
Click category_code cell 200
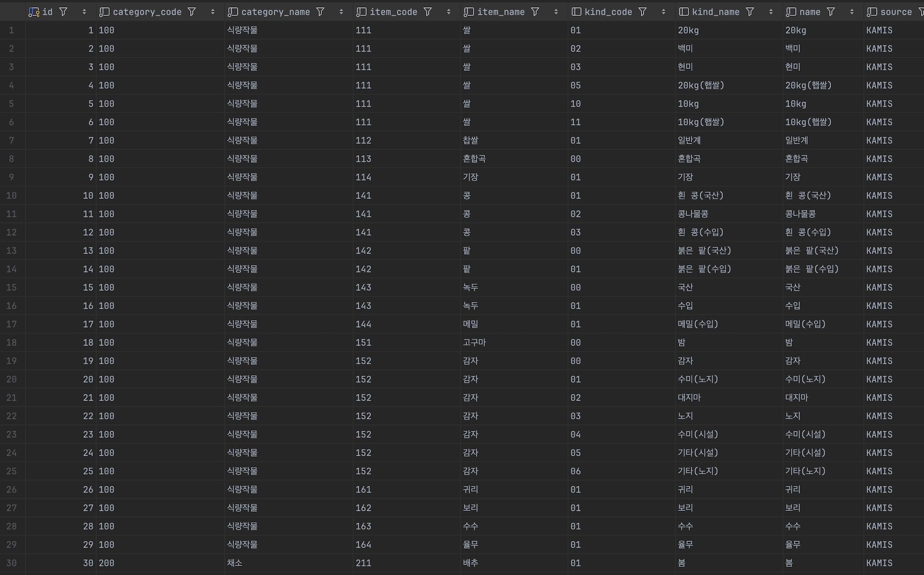(106, 563)
